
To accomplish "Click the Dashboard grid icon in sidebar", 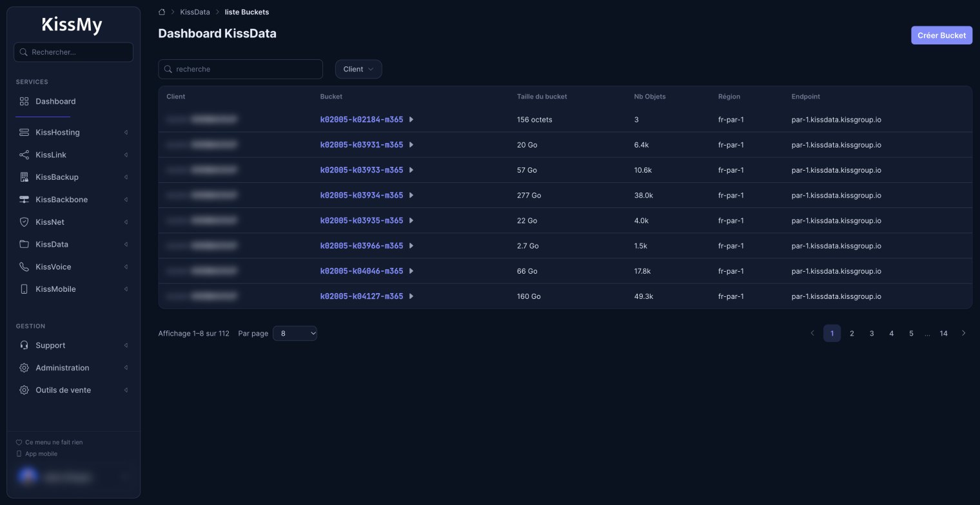I will tap(24, 101).
